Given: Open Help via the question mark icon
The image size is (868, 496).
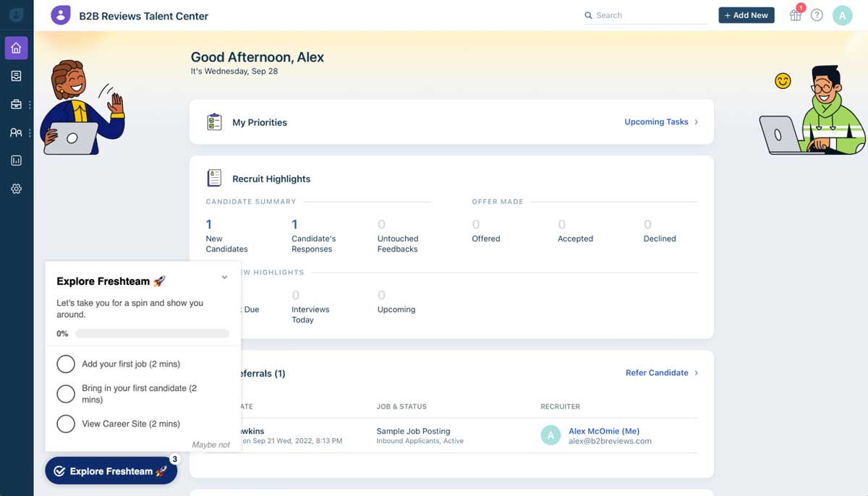Looking at the screenshot, I should (817, 14).
